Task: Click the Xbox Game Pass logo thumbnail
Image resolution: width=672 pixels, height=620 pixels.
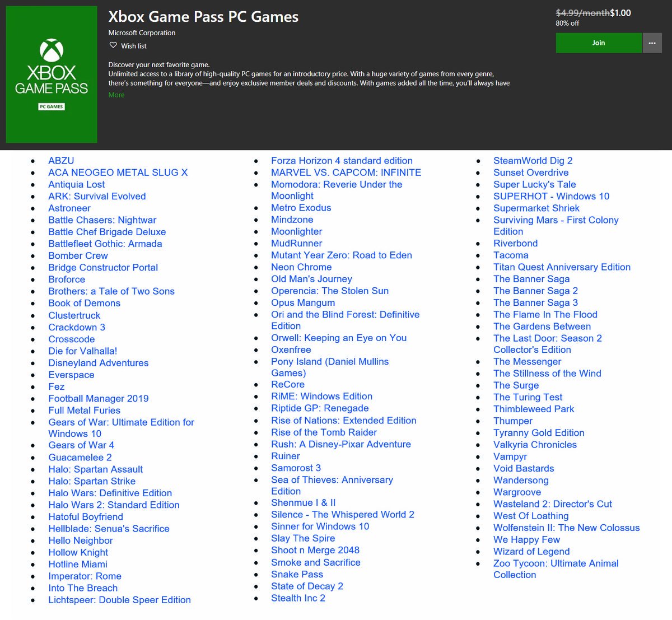Action: click(52, 74)
